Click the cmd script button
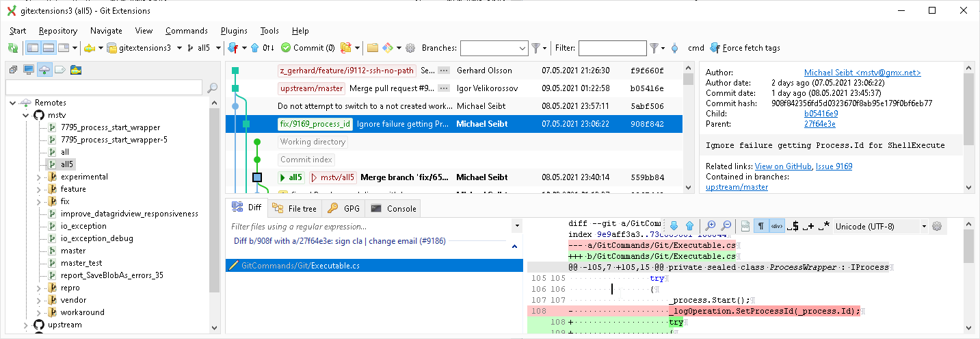The image size is (980, 339). tap(696, 48)
